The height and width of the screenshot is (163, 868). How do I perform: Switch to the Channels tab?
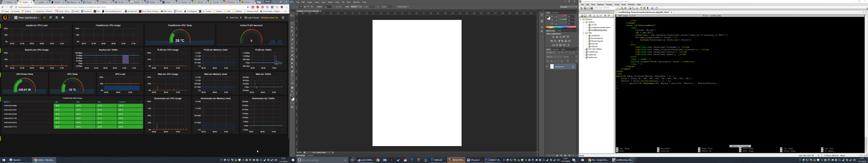click(x=556, y=49)
